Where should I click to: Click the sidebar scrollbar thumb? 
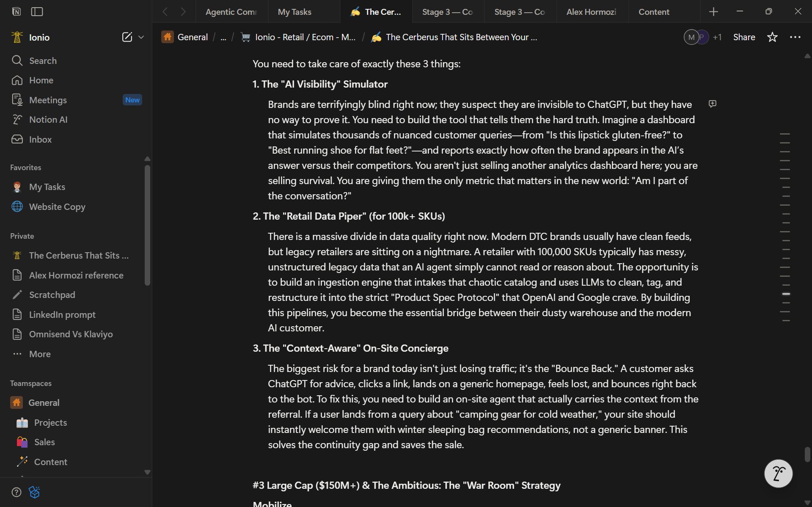(x=147, y=225)
